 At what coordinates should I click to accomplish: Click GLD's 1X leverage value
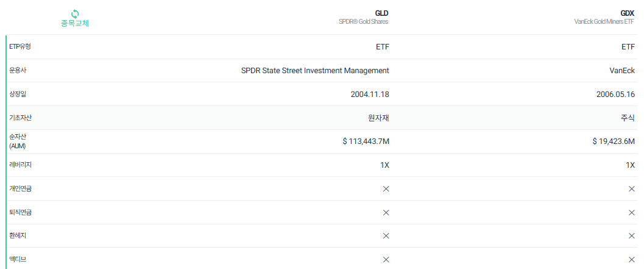(384, 165)
